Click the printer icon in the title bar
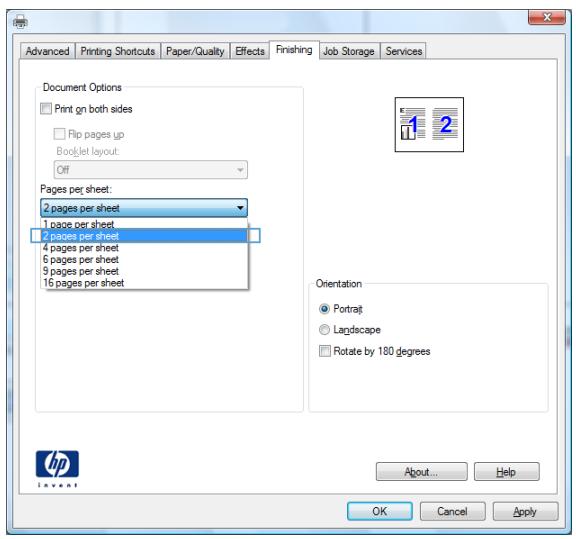 [x=20, y=22]
